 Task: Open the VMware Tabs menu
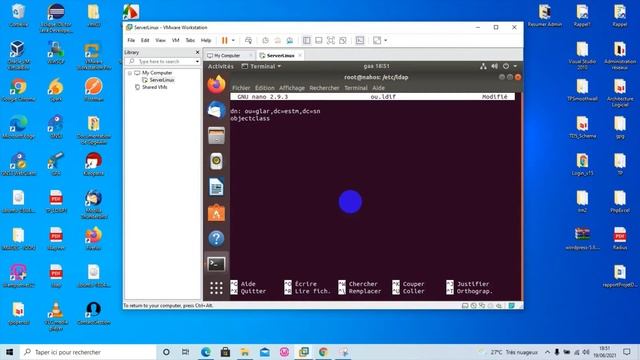tap(190, 40)
